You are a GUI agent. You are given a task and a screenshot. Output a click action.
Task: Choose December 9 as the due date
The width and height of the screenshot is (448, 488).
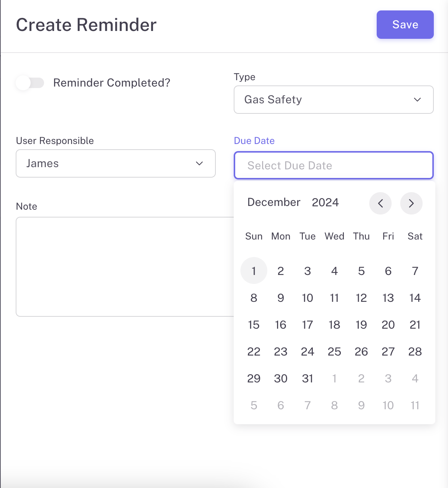[281, 298]
